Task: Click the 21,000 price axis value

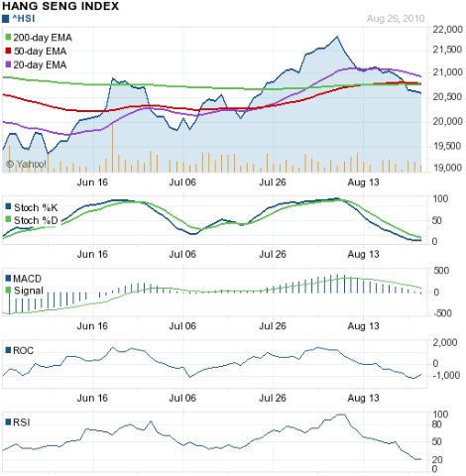Action: tap(447, 72)
